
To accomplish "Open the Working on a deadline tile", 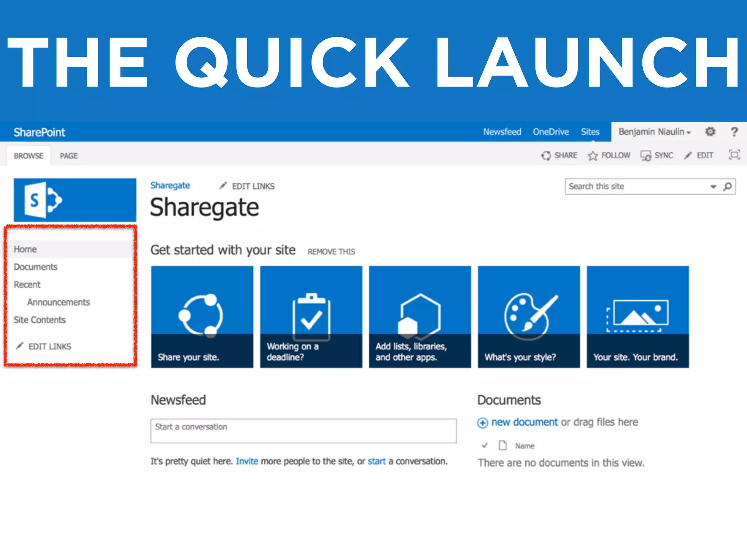I will [311, 317].
